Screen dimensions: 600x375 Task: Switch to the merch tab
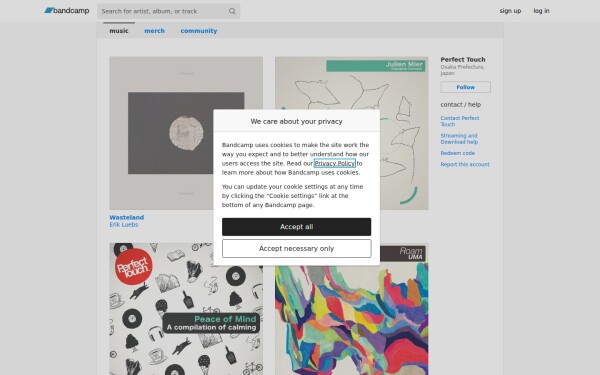tap(155, 31)
